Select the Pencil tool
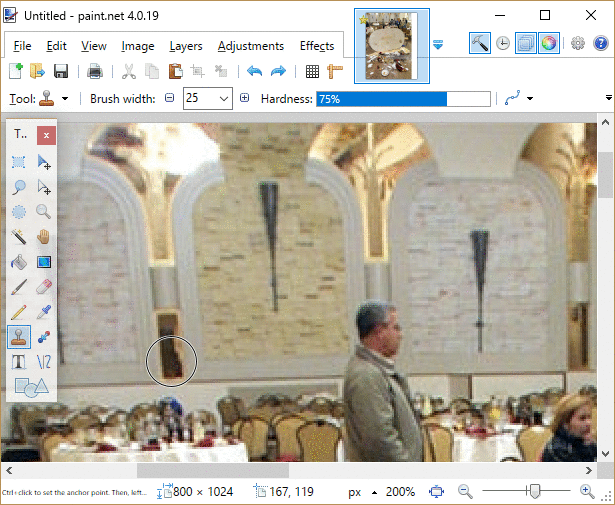This screenshot has width=615, height=505. coord(19,312)
